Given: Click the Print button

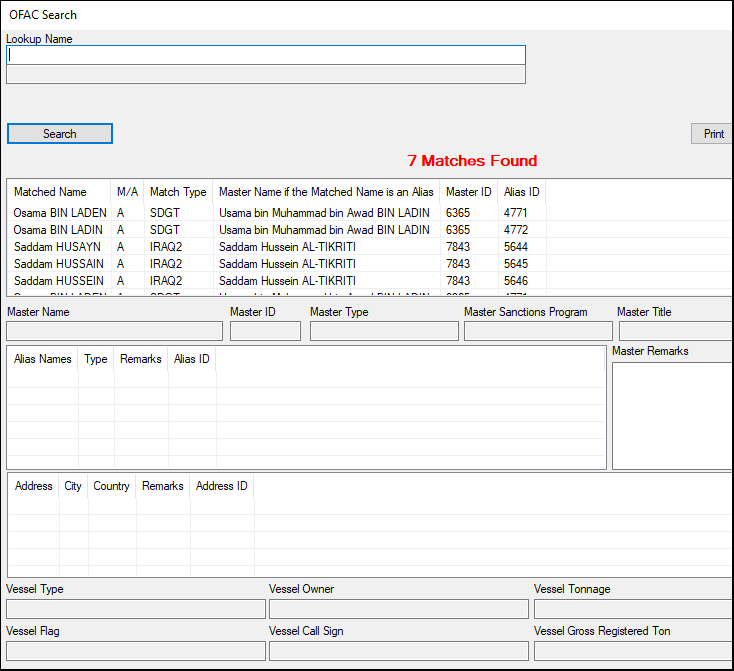Looking at the screenshot, I should (712, 134).
